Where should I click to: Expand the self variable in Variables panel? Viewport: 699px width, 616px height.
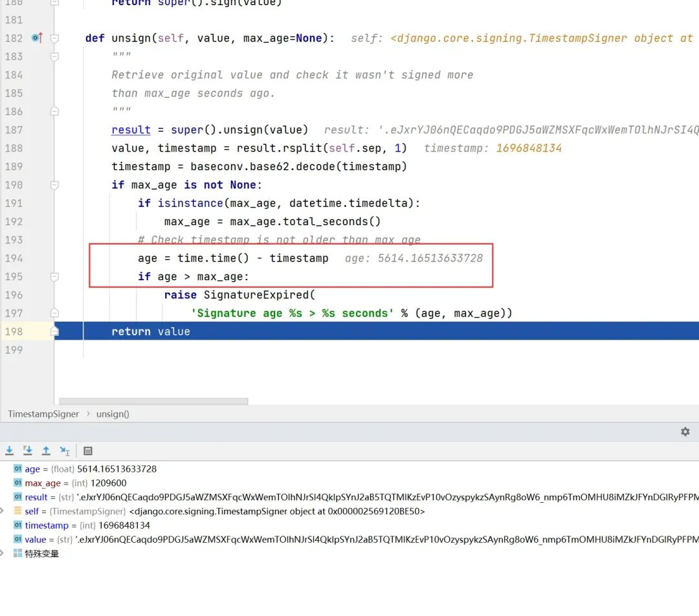pos(3,511)
